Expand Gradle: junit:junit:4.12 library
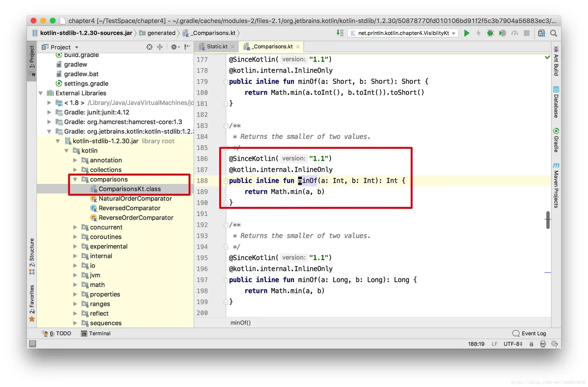This screenshot has height=387, width=588. pos(49,112)
